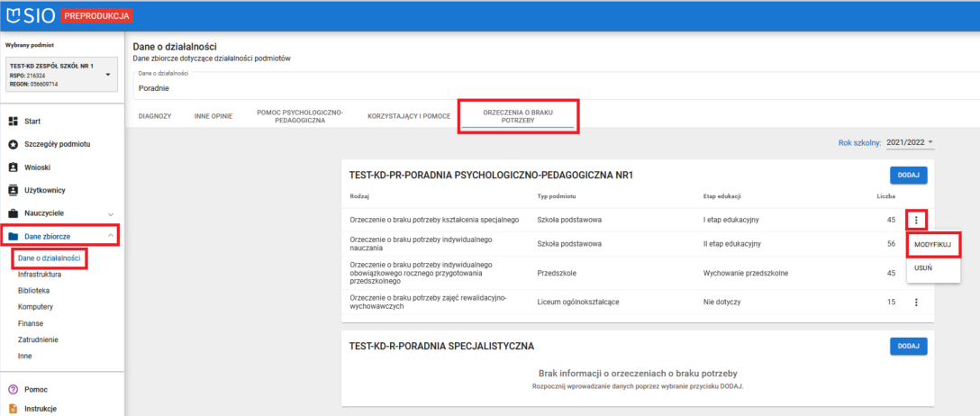Click the star icon for Szczegóły podmiotu
Screen dimensions: 980x416
(14, 144)
